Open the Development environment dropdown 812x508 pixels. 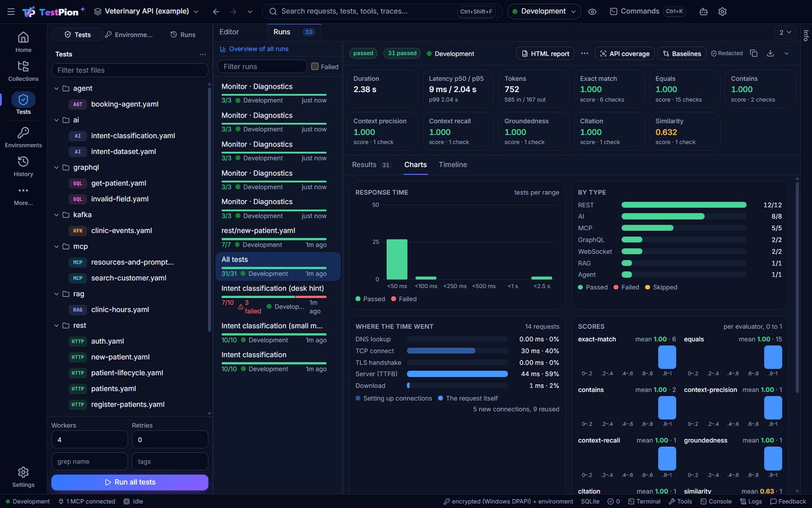click(x=544, y=11)
